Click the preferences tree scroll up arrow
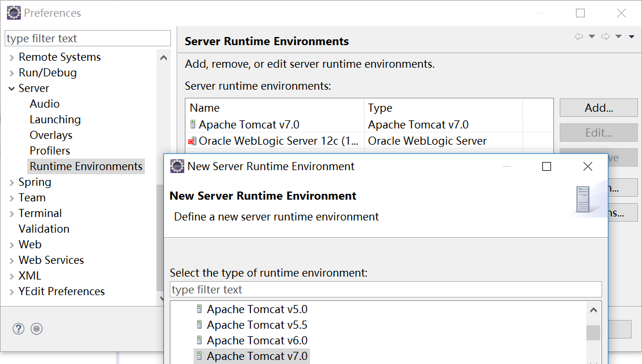 [163, 58]
